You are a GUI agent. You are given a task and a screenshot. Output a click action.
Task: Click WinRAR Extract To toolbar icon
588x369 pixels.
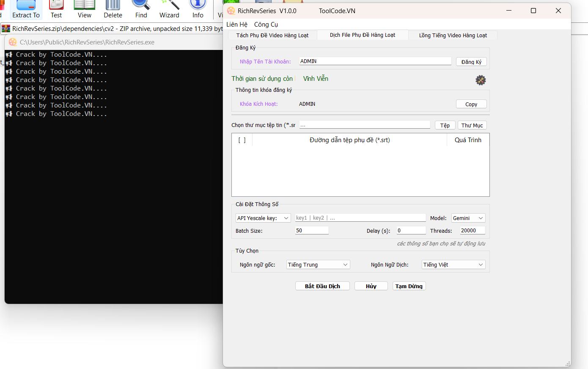[26, 10]
